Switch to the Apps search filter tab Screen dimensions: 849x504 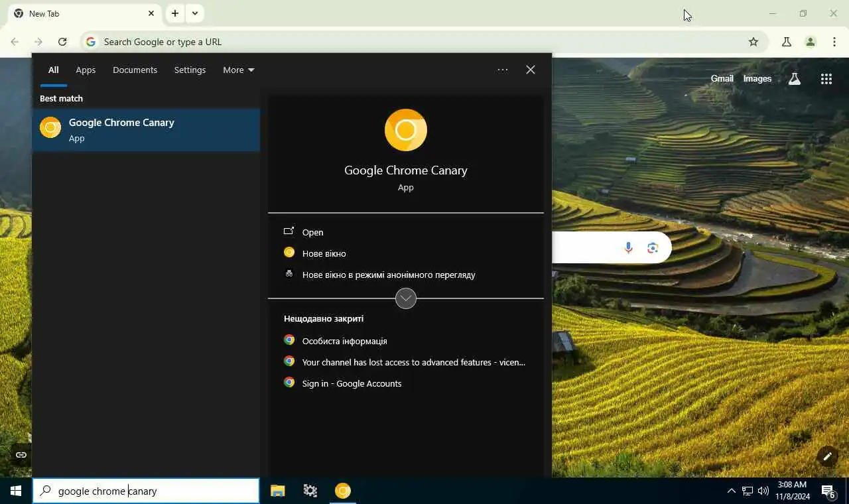[86, 70]
